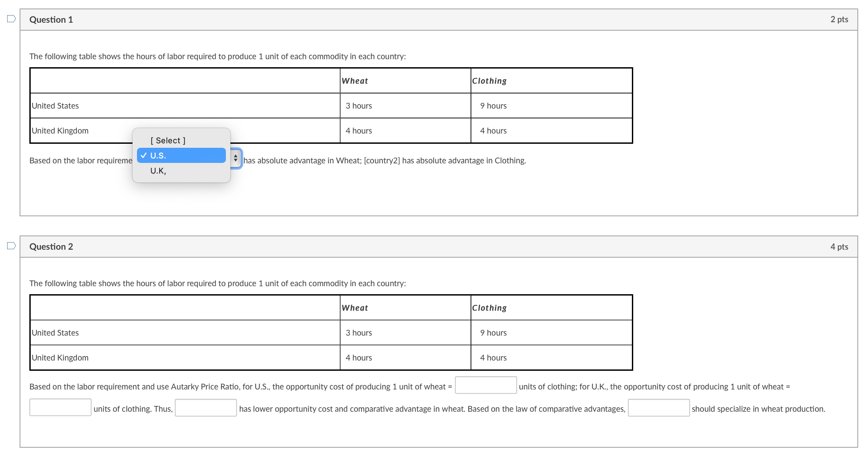868x454 pixels.
Task: Click the U.S. wheat opportunity cost input field
Action: click(x=486, y=385)
